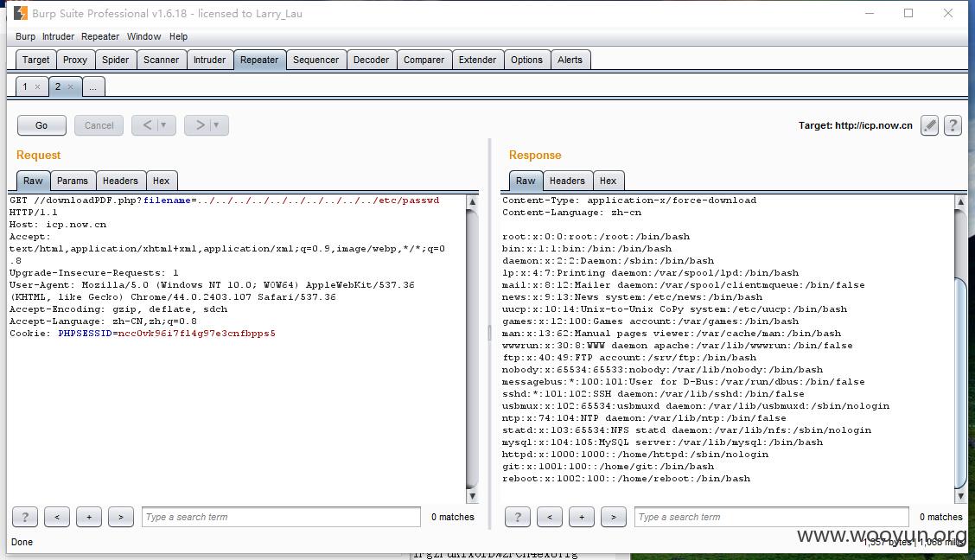Image resolution: width=975 pixels, height=560 pixels.
Task: Switch to the Target tab
Action: (35, 60)
